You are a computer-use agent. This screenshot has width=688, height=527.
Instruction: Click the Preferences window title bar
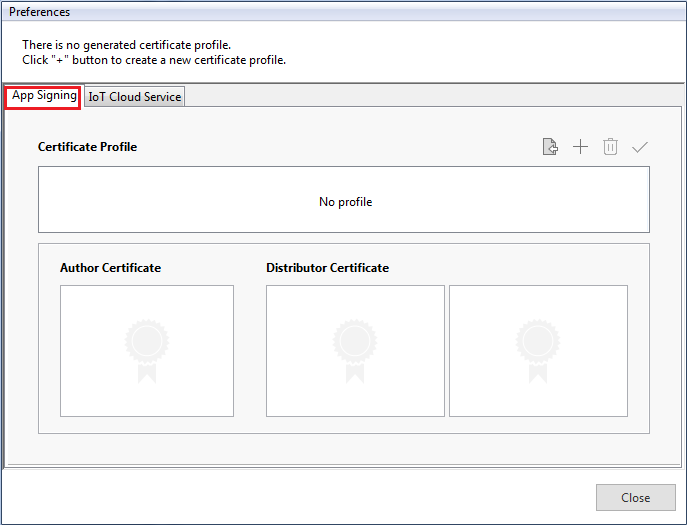(x=343, y=12)
